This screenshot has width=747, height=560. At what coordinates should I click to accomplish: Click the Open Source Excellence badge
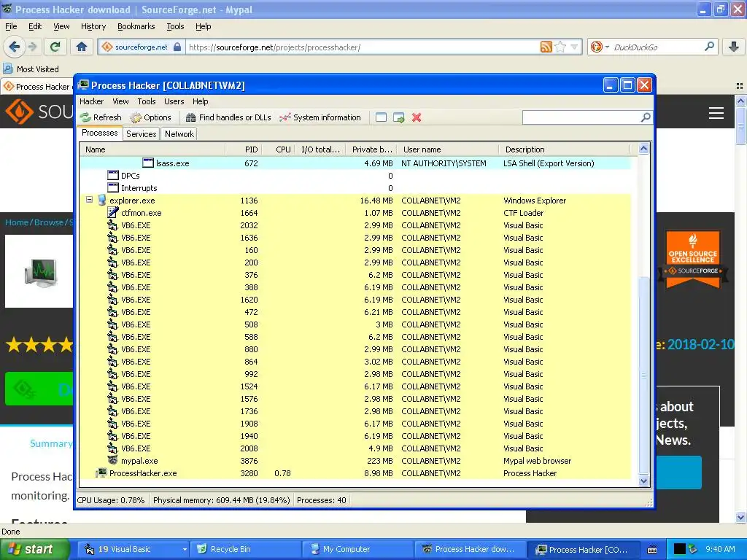pos(693,260)
